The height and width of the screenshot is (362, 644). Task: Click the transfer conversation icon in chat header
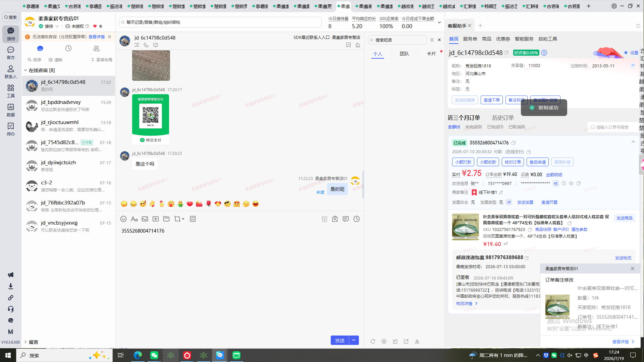pyautogui.click(x=137, y=45)
